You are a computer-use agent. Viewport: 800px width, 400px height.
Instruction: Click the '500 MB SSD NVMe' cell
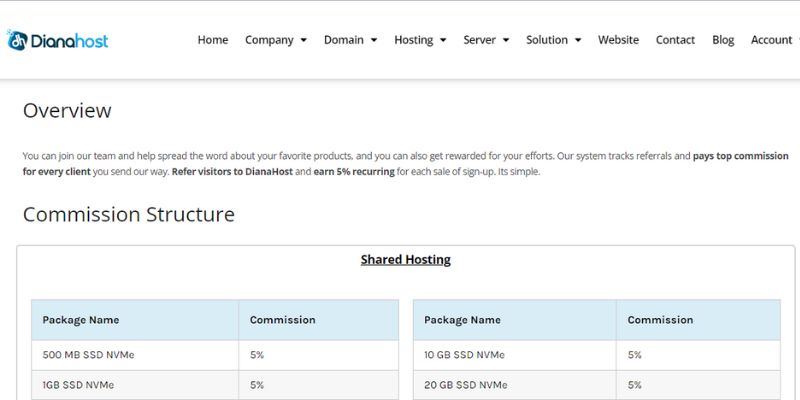point(135,355)
